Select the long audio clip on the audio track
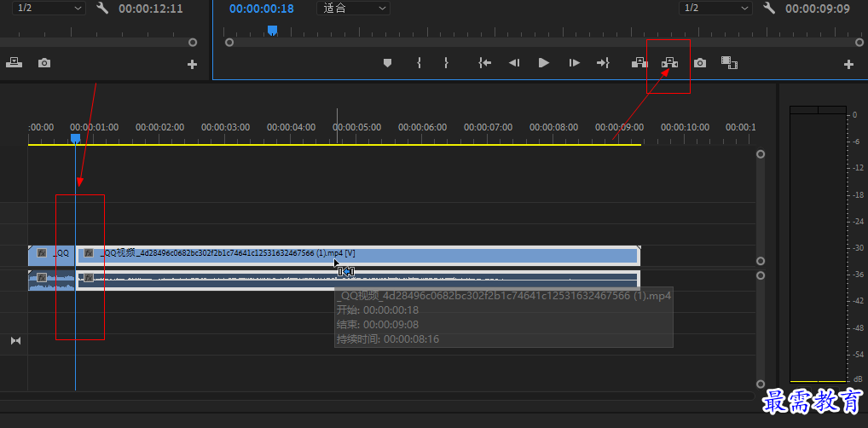 click(357, 281)
